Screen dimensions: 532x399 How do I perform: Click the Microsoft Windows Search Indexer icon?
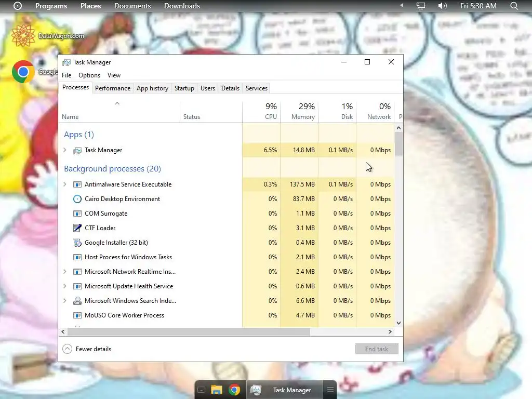click(x=77, y=301)
